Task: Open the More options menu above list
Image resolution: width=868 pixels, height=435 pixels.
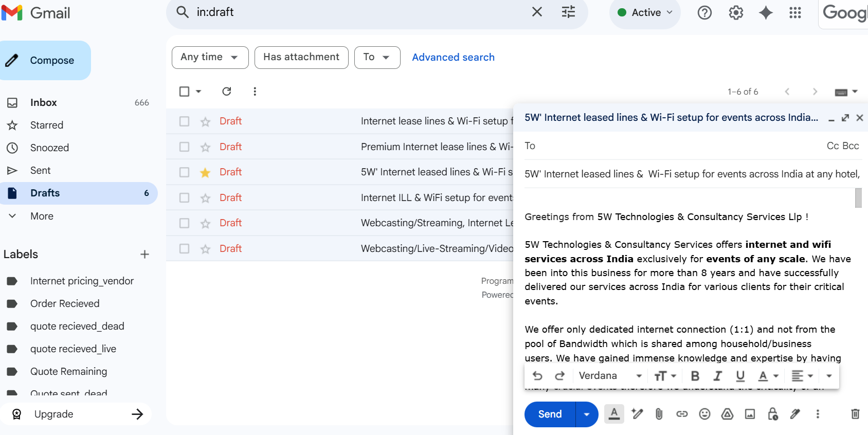Action: coord(255,91)
